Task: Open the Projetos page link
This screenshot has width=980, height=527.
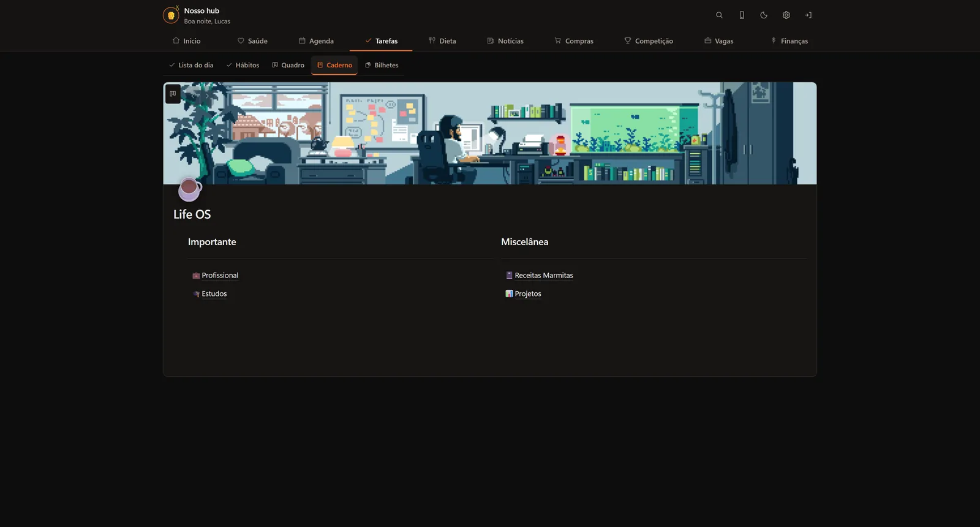Action: tap(524, 294)
